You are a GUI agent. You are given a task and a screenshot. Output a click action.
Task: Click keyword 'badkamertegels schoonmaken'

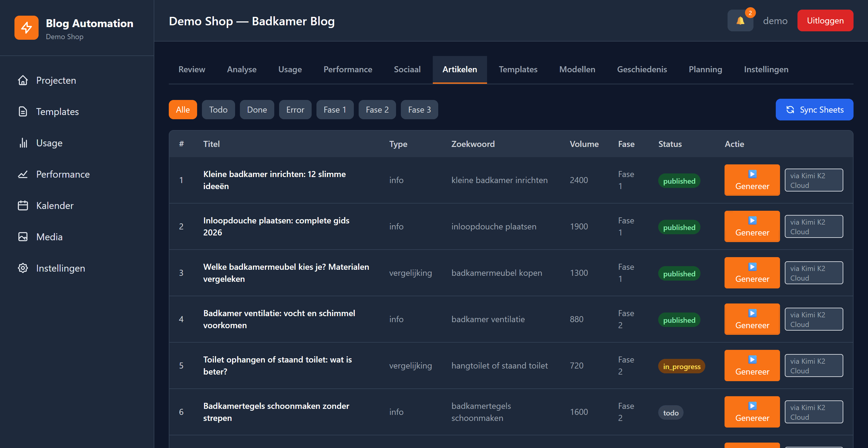pos(481,412)
